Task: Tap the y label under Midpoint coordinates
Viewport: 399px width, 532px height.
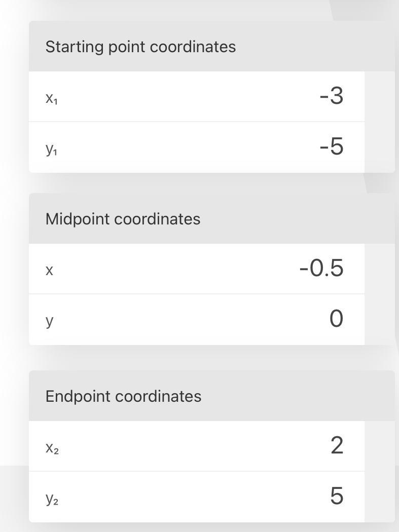Action: click(49, 321)
